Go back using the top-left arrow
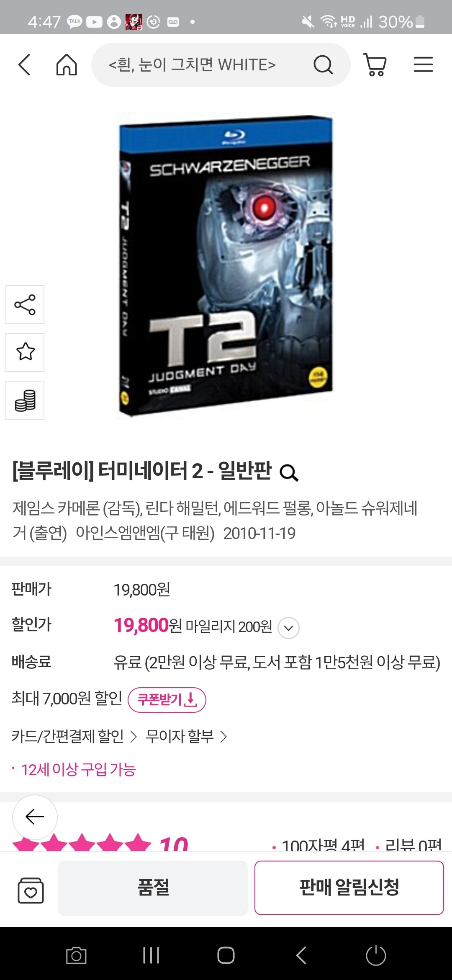Screen dimensions: 452x980 tap(25, 65)
